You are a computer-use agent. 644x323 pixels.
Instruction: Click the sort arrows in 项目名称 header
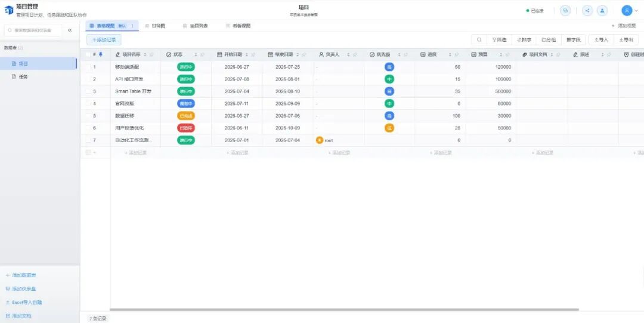coord(145,55)
